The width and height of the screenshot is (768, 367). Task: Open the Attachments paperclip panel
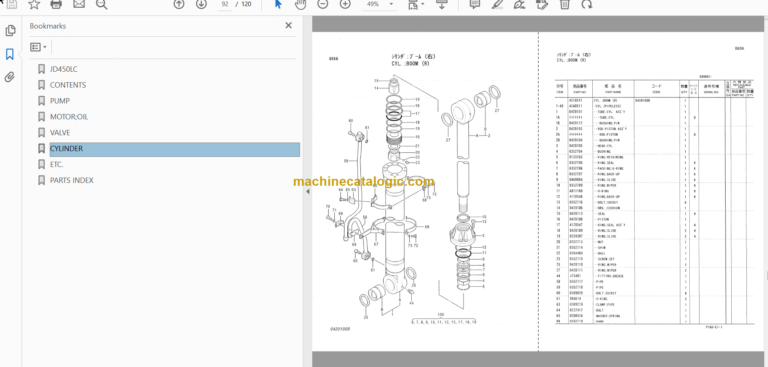(x=10, y=77)
